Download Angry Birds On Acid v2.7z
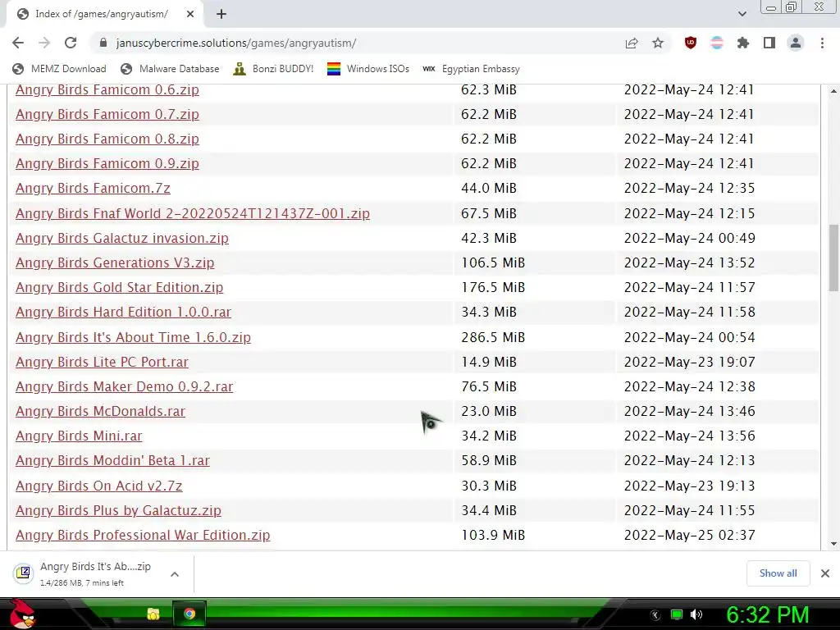 pyautogui.click(x=98, y=486)
